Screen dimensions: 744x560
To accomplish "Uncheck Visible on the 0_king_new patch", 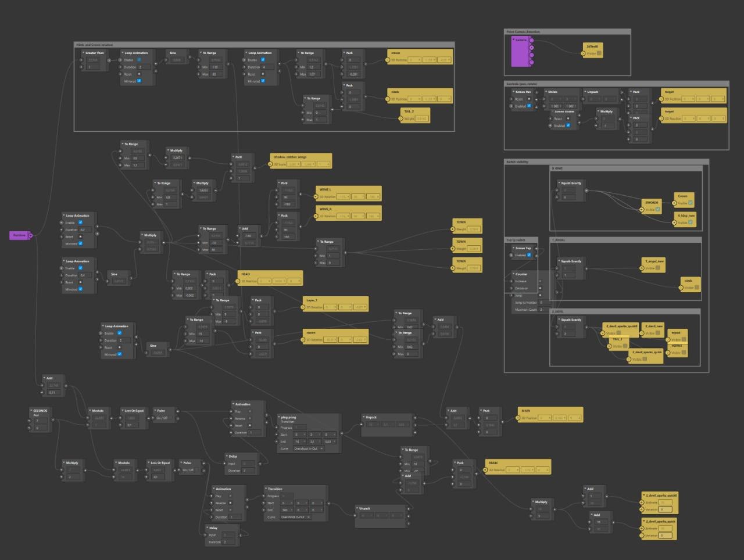I will (x=691, y=222).
